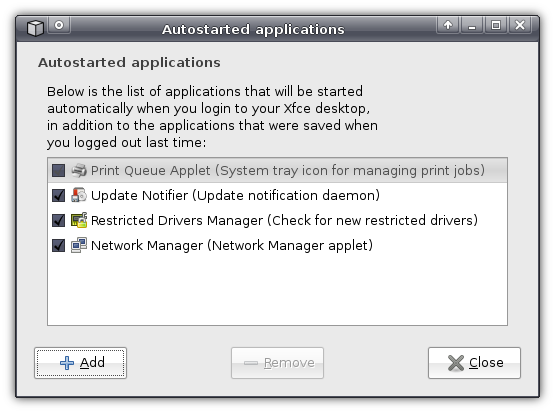Maximize the Autostarted applications window
The width and height of the screenshot is (555, 413).
tap(496, 25)
